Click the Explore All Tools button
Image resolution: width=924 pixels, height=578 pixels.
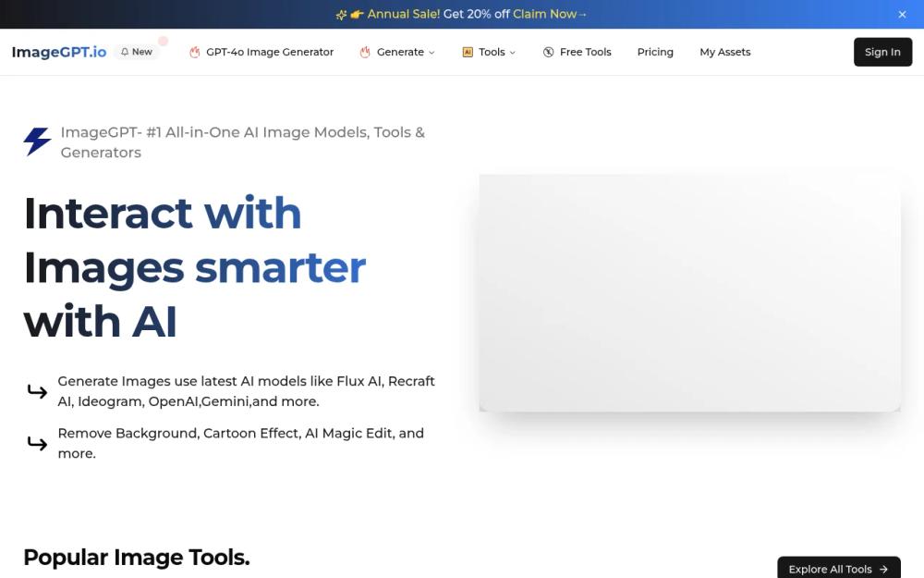click(x=839, y=569)
